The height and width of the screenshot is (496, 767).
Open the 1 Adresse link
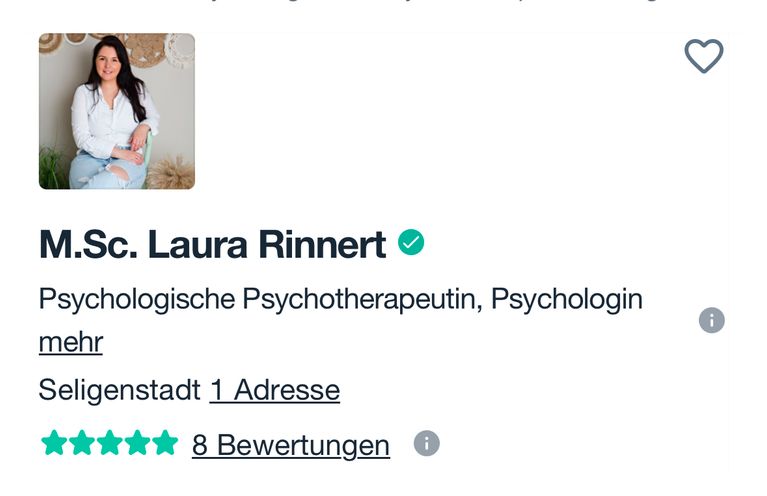pyautogui.click(x=275, y=390)
